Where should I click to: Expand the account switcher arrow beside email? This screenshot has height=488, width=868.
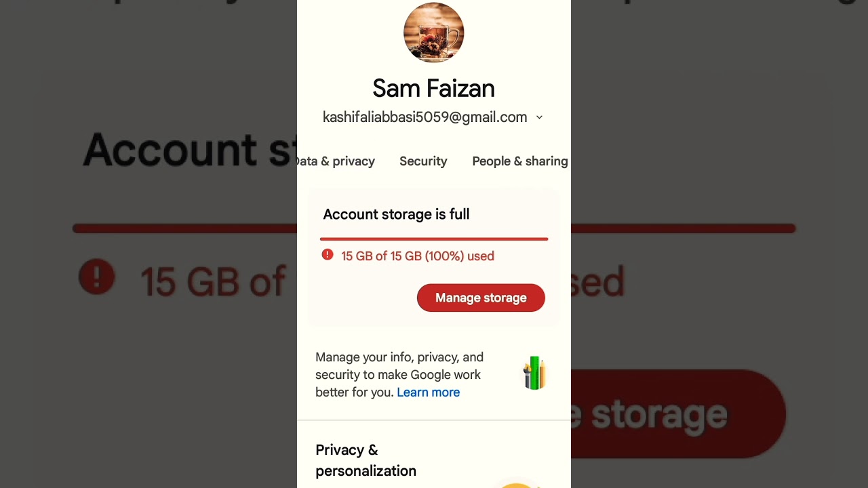point(539,117)
